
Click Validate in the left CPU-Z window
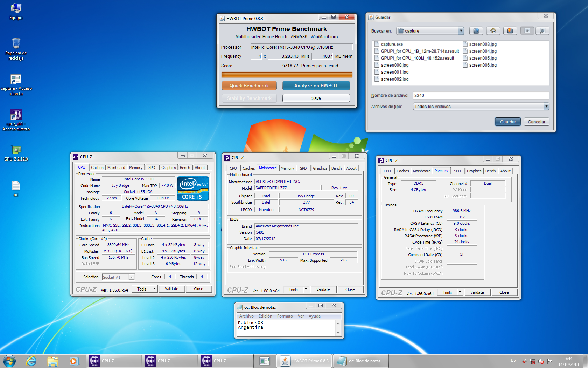coord(171,289)
